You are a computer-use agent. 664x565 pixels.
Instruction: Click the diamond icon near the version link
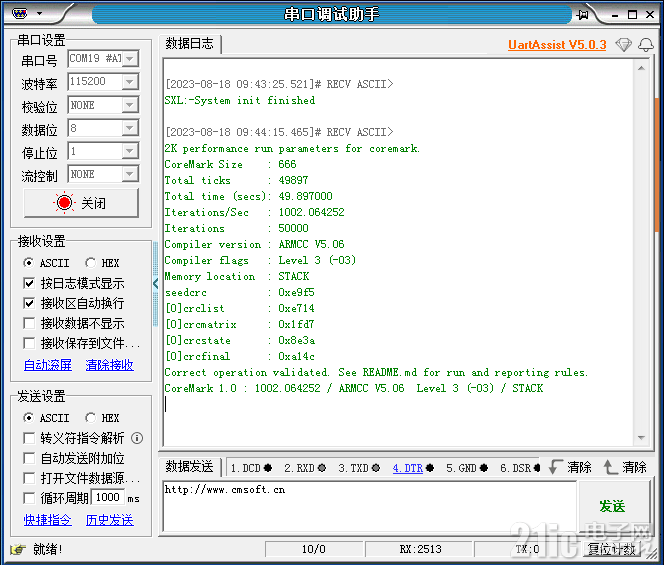tap(623, 44)
